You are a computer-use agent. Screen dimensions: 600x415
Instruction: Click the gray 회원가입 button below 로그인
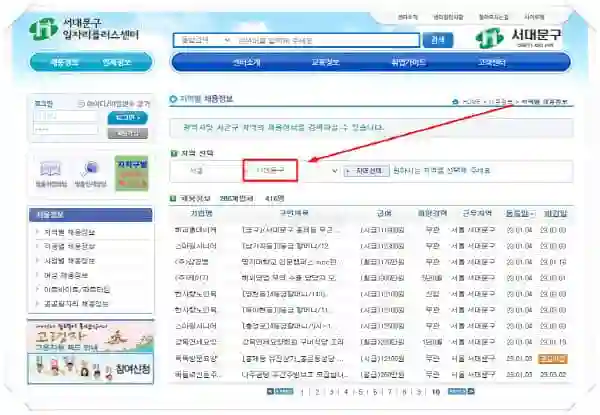[x=127, y=133]
